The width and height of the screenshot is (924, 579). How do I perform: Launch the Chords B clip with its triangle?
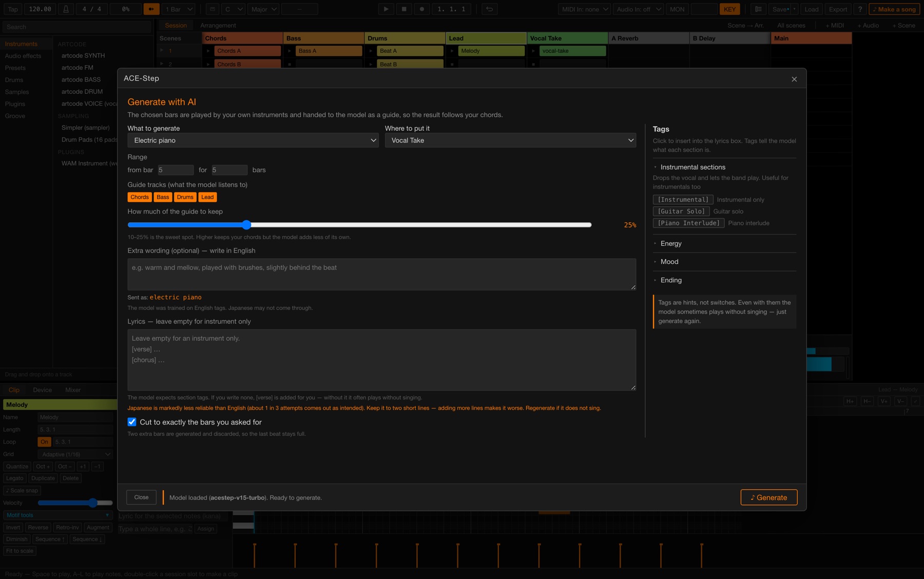coord(208,64)
